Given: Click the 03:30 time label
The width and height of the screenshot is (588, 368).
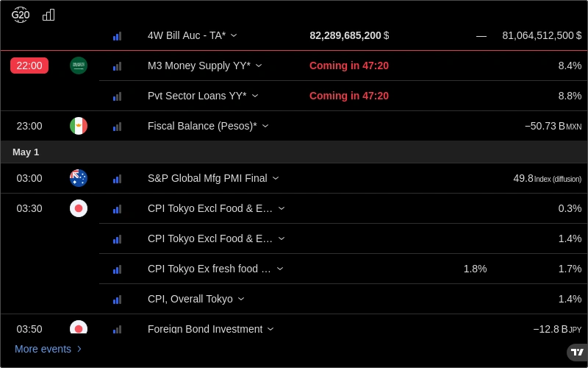Looking at the screenshot, I should [29, 208].
